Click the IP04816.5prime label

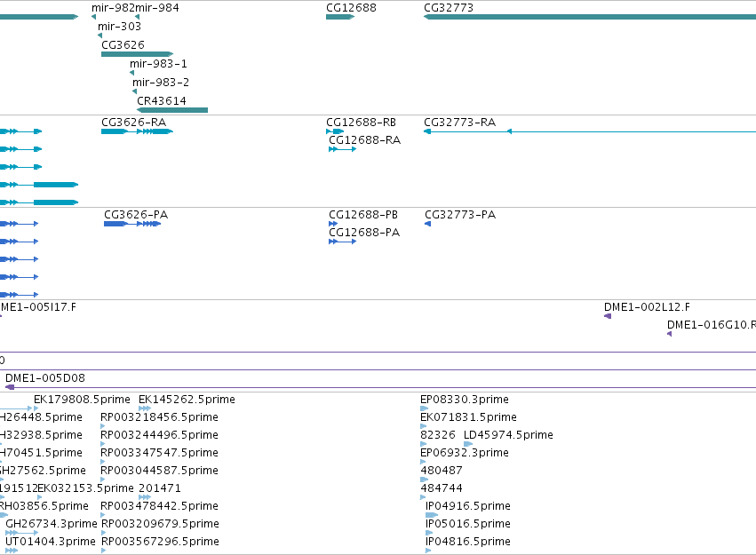tap(467, 542)
